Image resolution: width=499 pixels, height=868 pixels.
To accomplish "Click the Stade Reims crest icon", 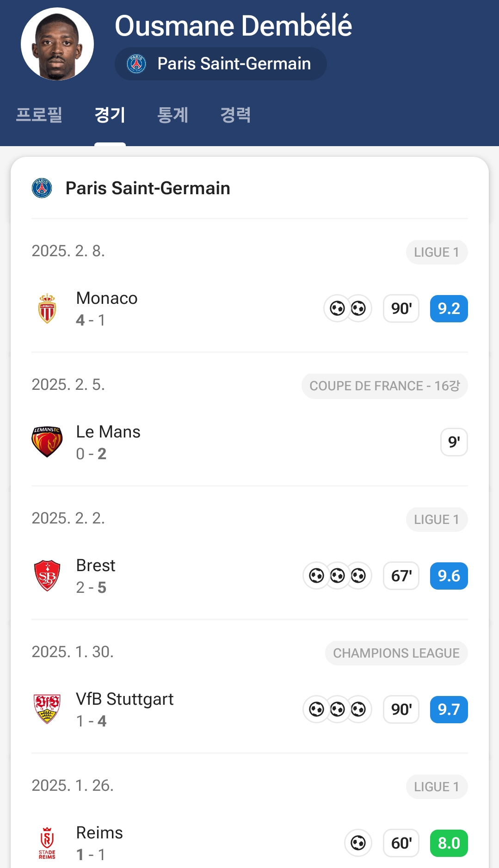I will [x=47, y=843].
